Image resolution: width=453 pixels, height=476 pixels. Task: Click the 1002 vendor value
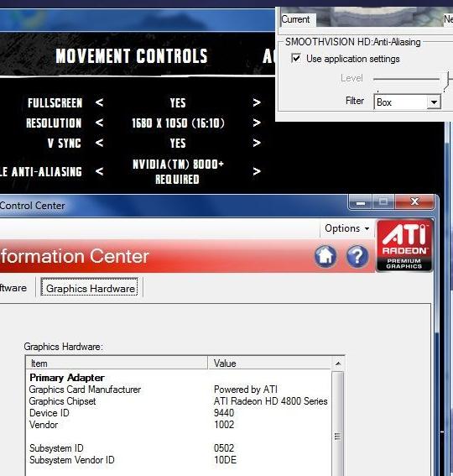coord(224,425)
